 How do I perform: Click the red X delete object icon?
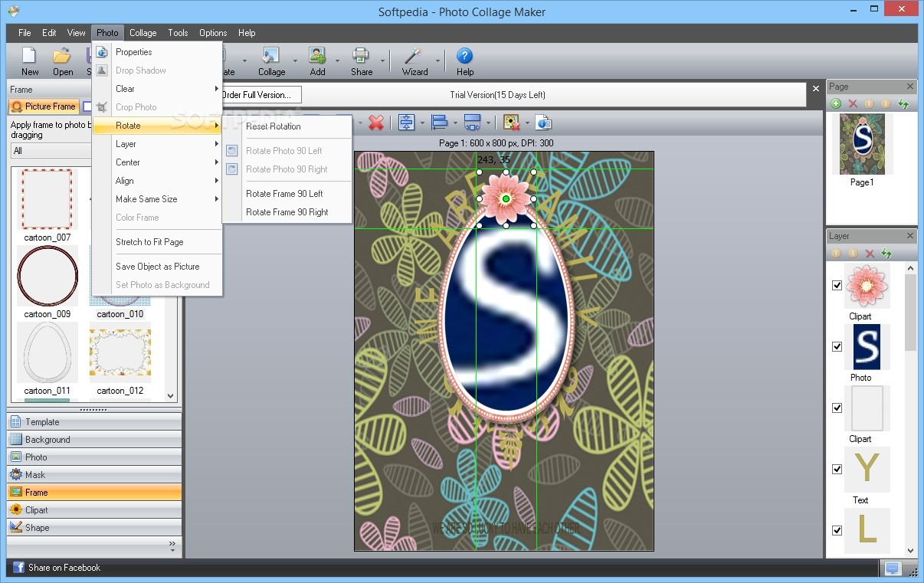[376, 123]
